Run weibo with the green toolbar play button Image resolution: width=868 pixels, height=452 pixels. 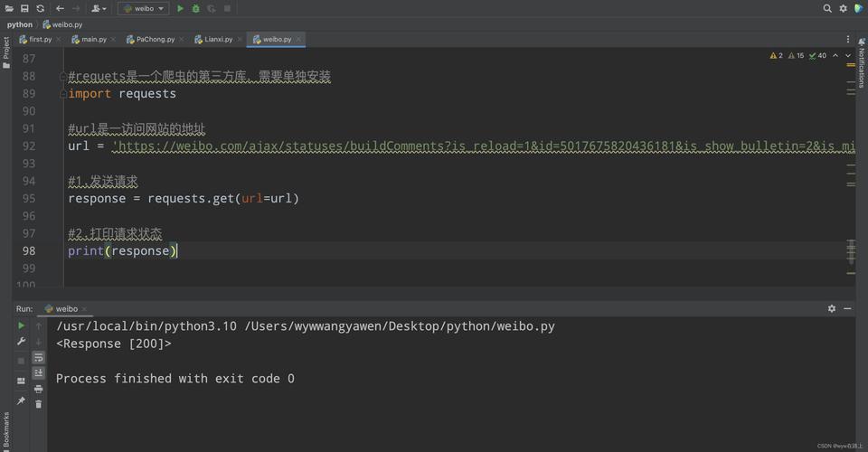[x=180, y=8]
